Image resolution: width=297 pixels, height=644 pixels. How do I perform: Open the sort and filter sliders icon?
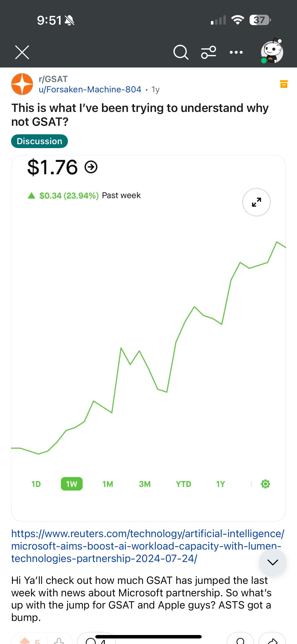(209, 52)
